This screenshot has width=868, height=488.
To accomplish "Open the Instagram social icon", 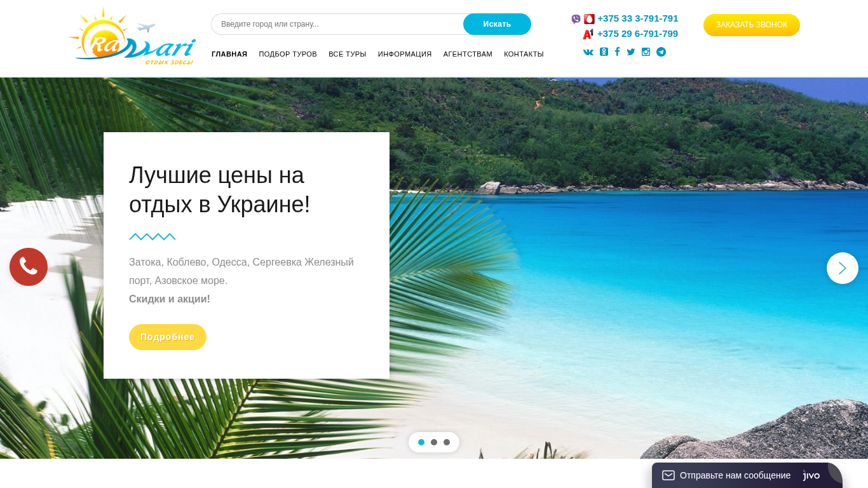I will coord(646,52).
